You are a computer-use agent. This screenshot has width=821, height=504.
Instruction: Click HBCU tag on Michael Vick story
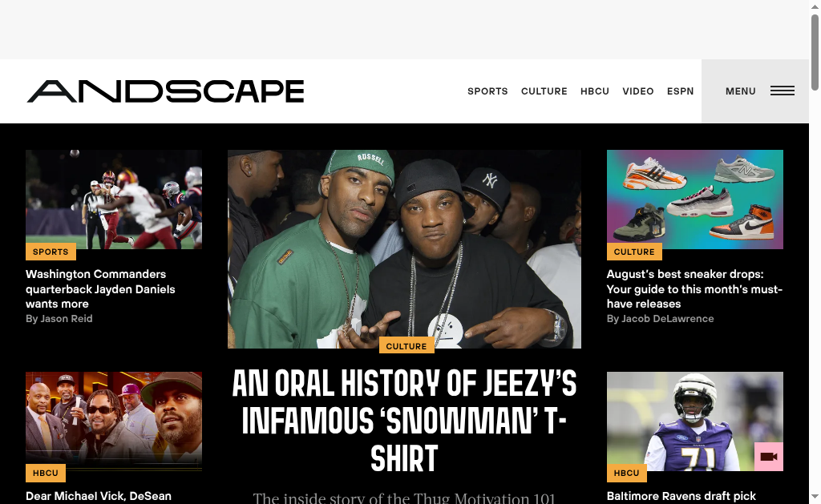pos(46,473)
